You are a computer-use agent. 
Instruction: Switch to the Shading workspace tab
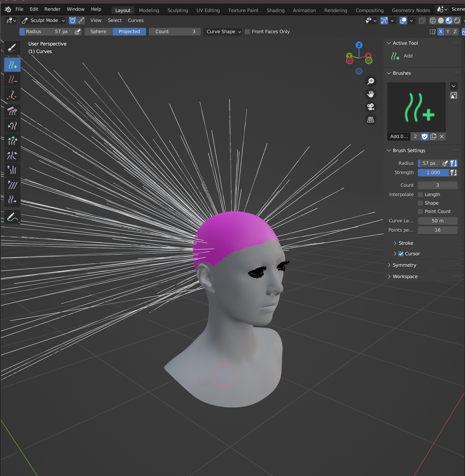275,10
